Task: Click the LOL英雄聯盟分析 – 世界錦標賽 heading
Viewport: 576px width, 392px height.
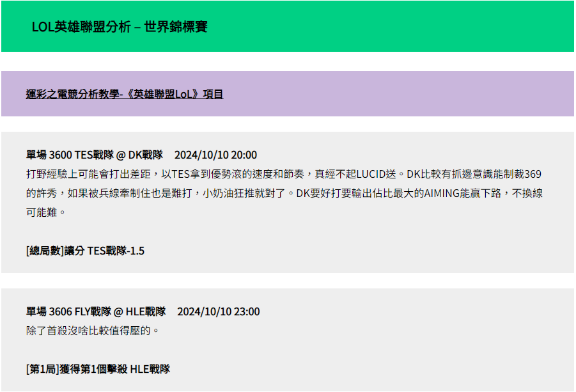Action: [120, 26]
